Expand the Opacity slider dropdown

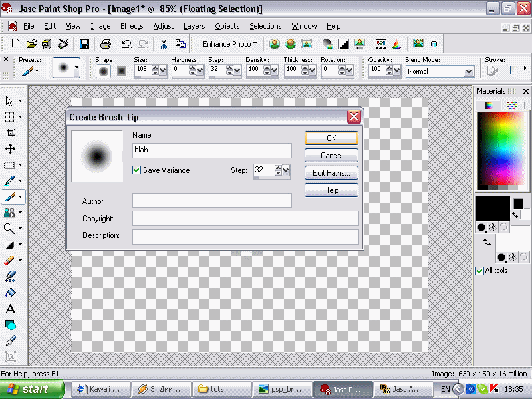[396, 70]
